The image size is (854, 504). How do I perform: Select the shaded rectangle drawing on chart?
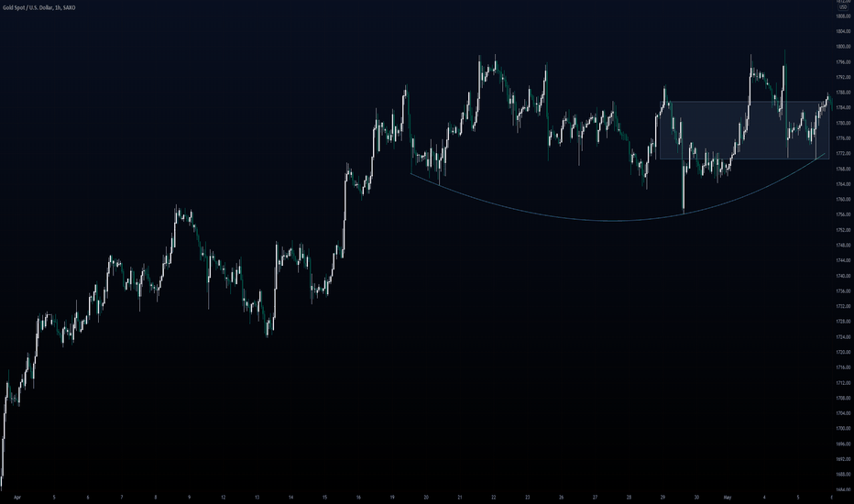pyautogui.click(x=744, y=130)
